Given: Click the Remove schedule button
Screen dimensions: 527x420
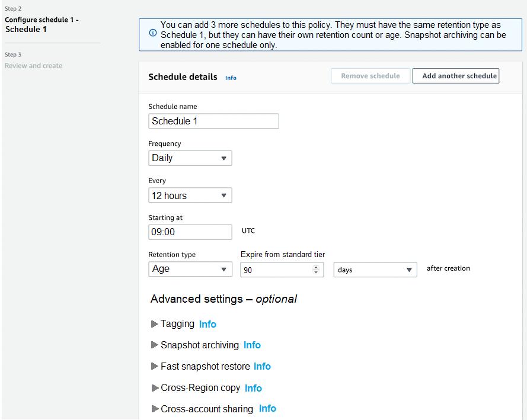Looking at the screenshot, I should click(370, 76).
